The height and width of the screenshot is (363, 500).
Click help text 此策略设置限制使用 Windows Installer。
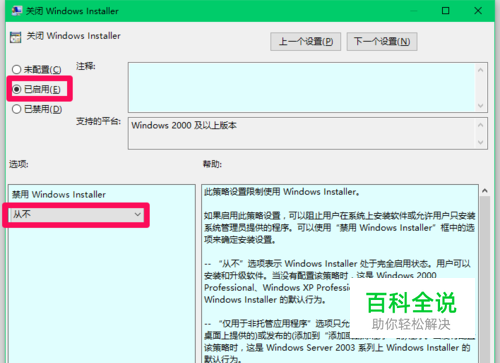(282, 192)
